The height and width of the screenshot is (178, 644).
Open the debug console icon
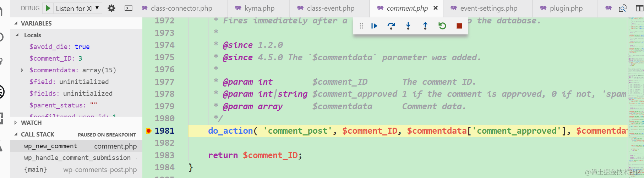129,8
